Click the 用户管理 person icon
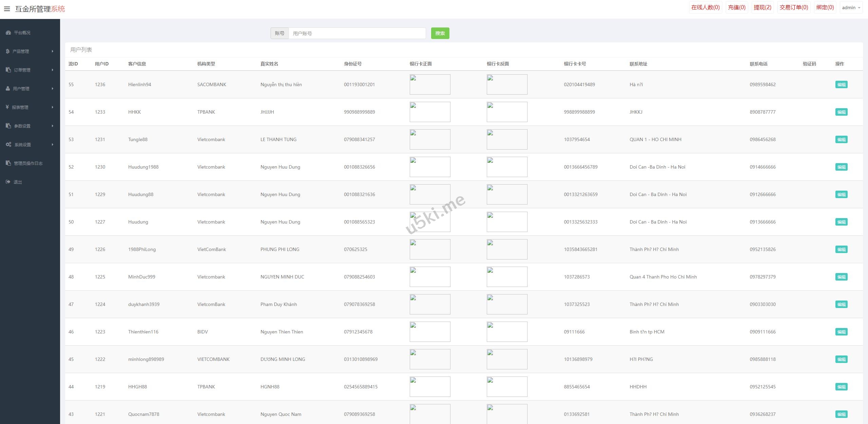 8,89
